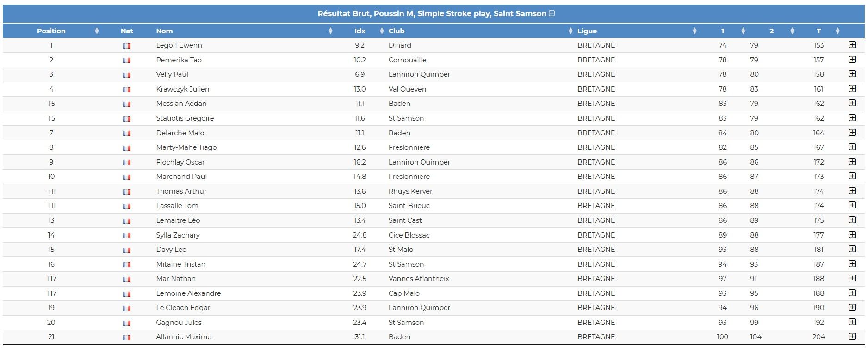Click the Nom column header label
This screenshot has width=868, height=348.
pyautogui.click(x=164, y=31)
